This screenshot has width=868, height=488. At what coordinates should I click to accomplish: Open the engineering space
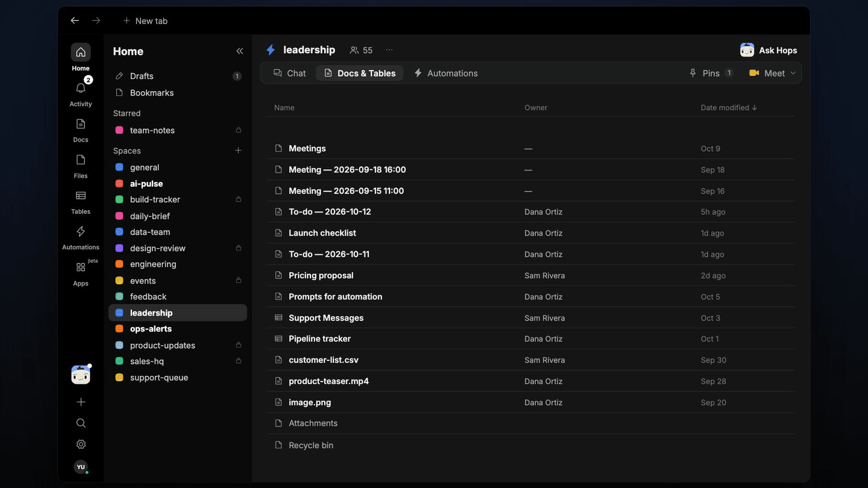click(178, 264)
